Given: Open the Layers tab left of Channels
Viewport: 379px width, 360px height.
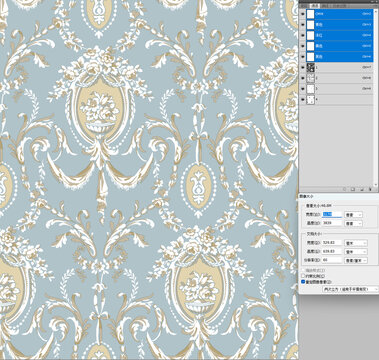Looking at the screenshot, I should point(305,6).
